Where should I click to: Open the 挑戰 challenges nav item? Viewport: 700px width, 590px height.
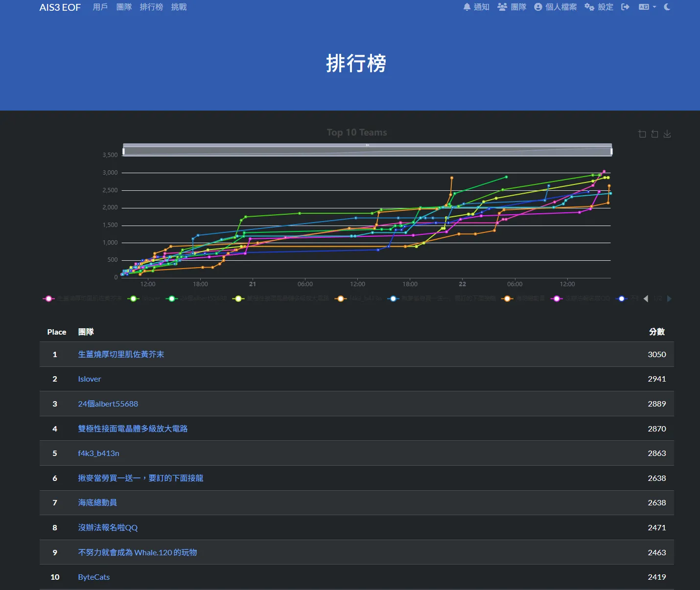179,7
